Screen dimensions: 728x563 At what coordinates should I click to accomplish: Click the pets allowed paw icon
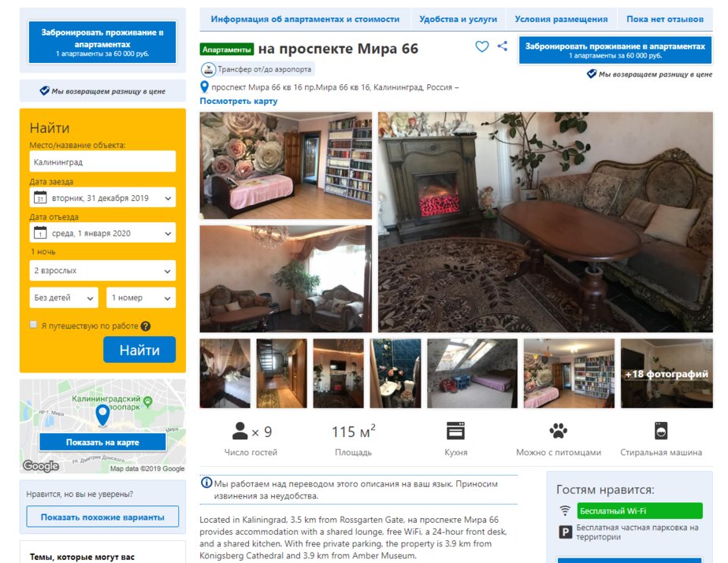pyautogui.click(x=558, y=431)
